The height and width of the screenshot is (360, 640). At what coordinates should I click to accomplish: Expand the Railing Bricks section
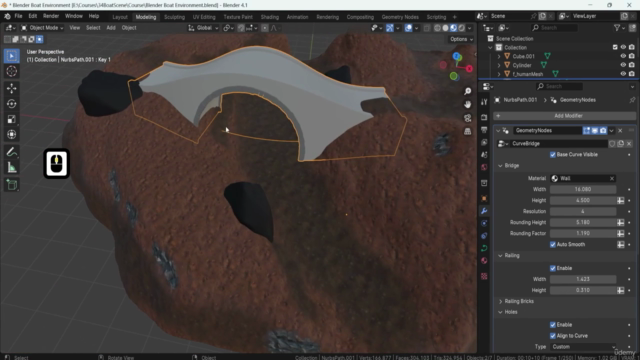click(x=500, y=301)
